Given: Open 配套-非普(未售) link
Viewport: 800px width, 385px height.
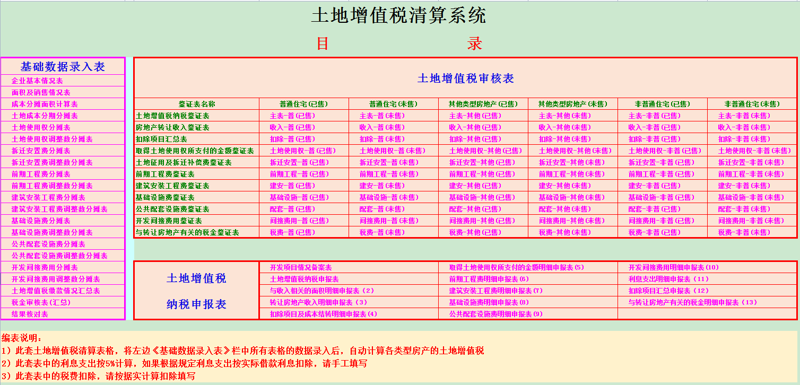Looking at the screenshot, I should [x=744, y=209].
